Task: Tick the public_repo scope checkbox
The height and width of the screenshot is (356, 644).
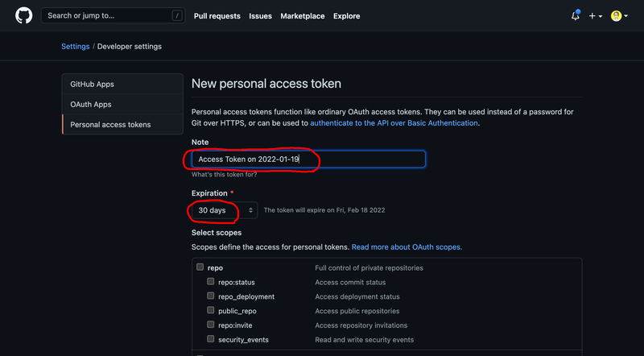Action: (211, 311)
